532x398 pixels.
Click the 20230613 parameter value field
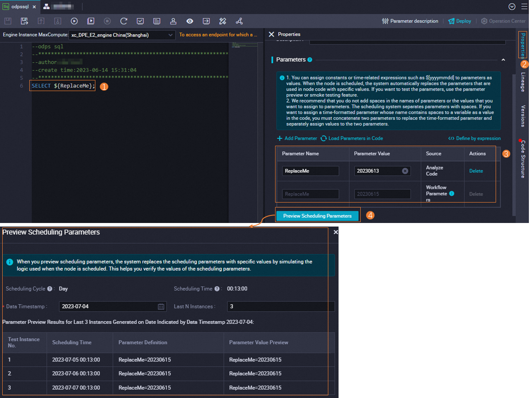tap(382, 171)
